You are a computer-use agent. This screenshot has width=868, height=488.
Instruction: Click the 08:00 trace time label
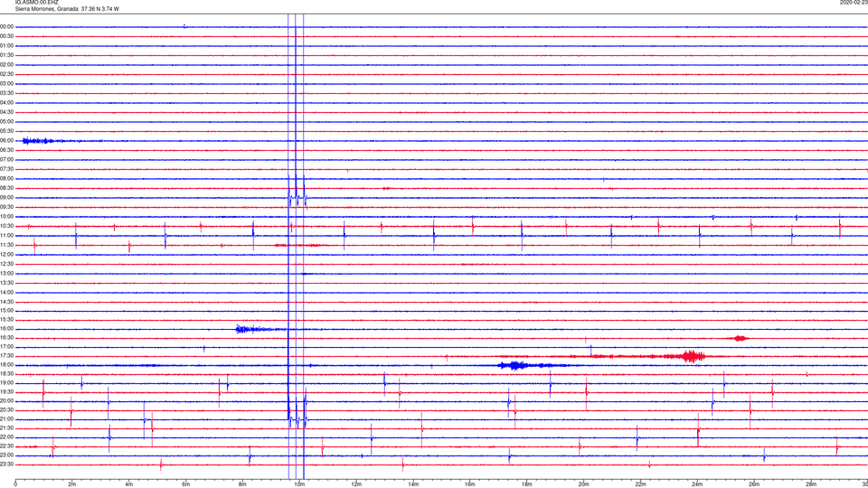click(6, 179)
